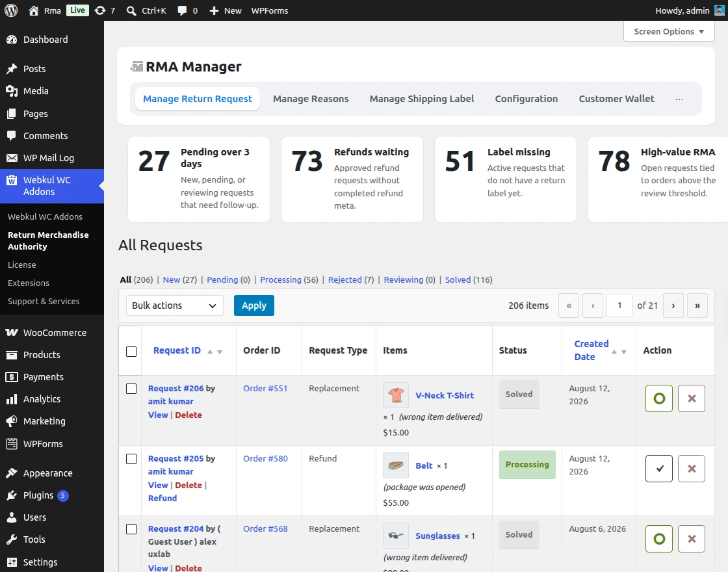Viewport: 728px width, 572px height.
Task: Go to next page of requests
Action: coord(673,305)
